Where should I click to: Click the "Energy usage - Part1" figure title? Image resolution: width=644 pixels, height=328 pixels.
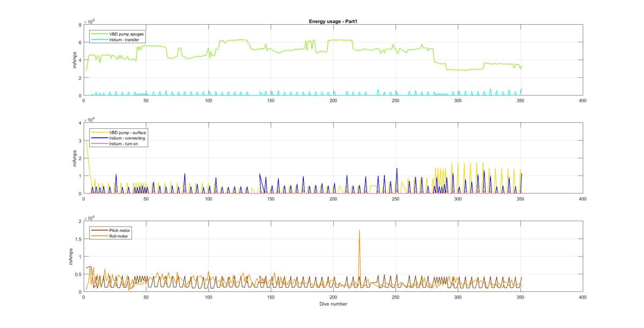[x=333, y=21]
